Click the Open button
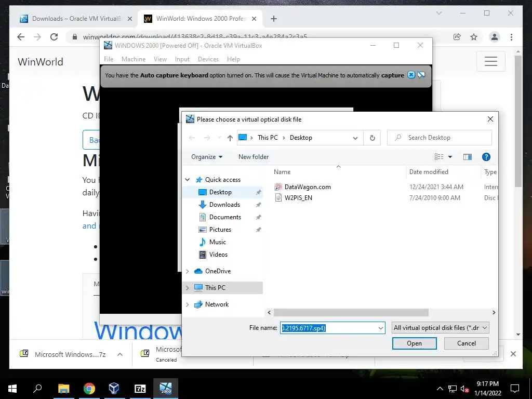This screenshot has width=532, height=399. (x=414, y=343)
